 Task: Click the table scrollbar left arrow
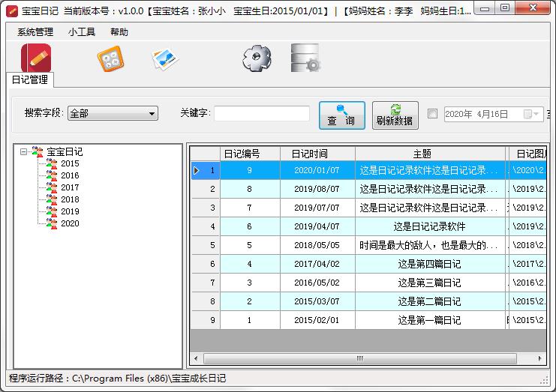[196, 358]
